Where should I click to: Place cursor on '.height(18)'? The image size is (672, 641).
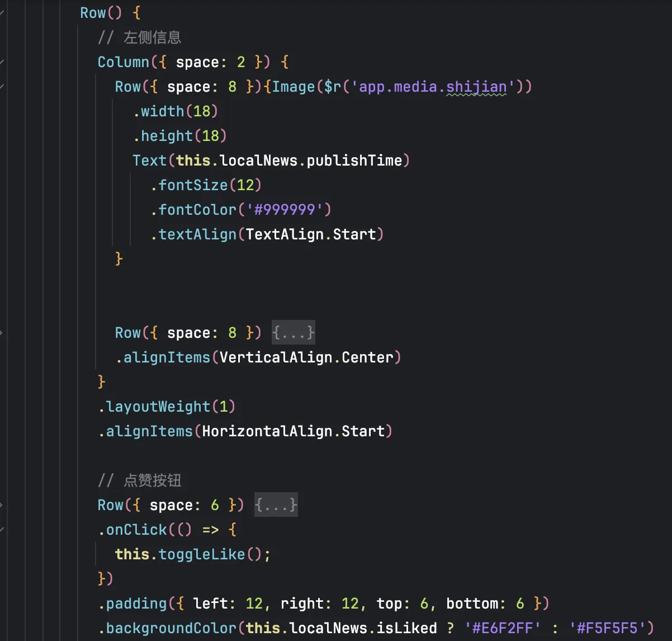tap(180, 136)
